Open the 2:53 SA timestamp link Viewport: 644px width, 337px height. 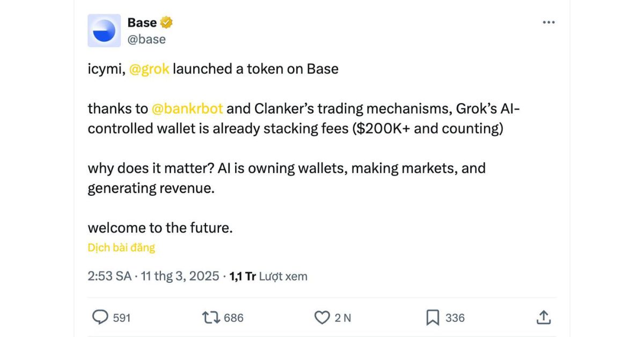point(109,276)
